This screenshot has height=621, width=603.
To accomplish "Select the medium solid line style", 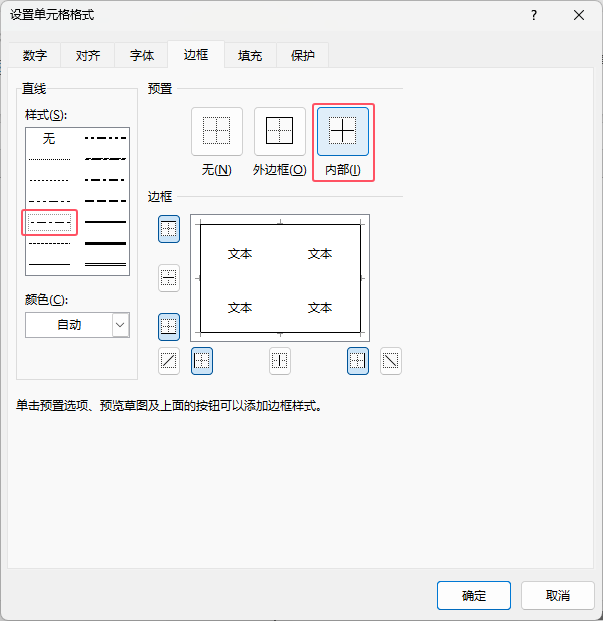I will pyautogui.click(x=105, y=222).
